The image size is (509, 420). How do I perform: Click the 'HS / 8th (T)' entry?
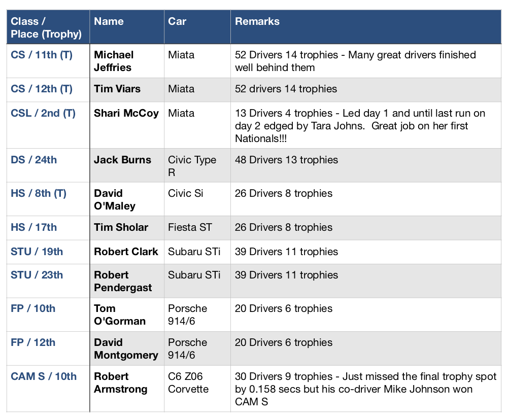pos(39,193)
